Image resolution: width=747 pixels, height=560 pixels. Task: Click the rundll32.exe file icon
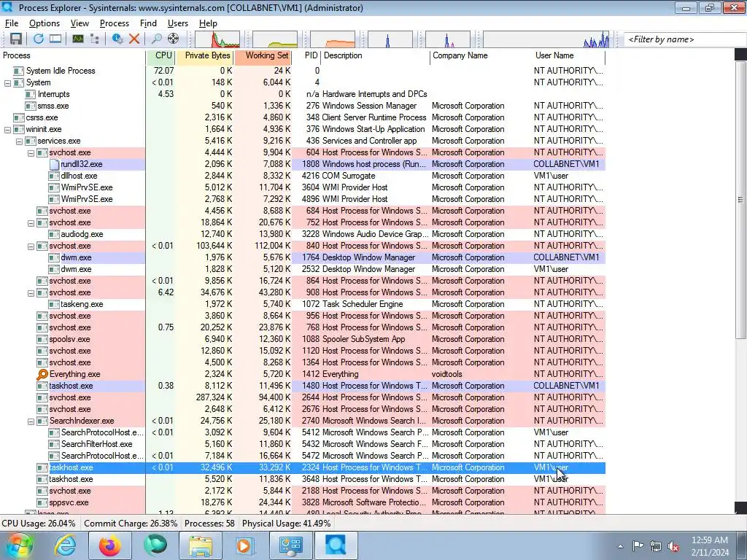pyautogui.click(x=54, y=164)
